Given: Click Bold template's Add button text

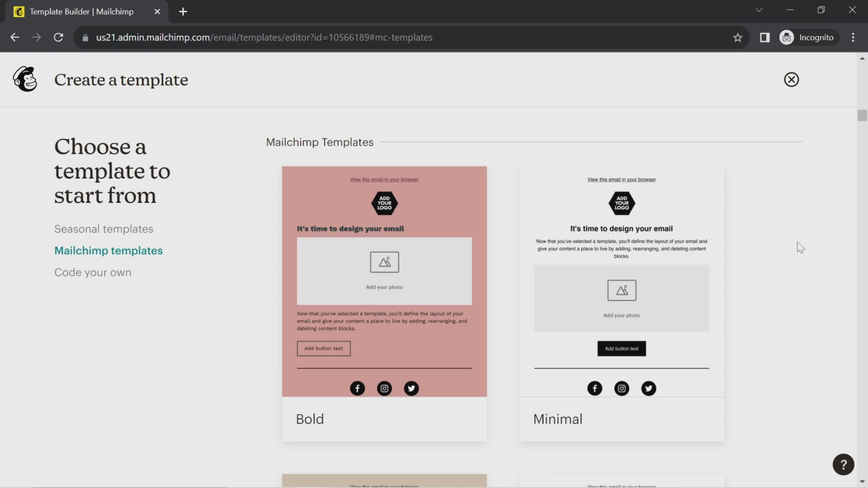Looking at the screenshot, I should (323, 349).
